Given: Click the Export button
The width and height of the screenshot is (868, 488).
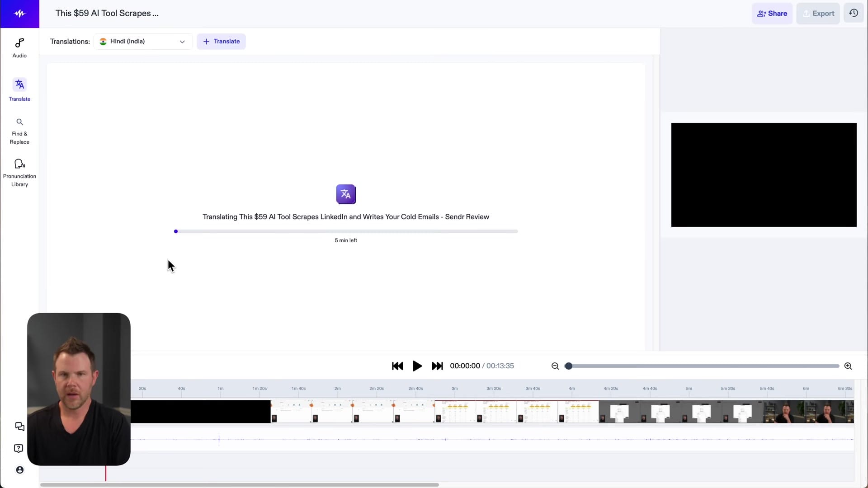Looking at the screenshot, I should (x=818, y=14).
